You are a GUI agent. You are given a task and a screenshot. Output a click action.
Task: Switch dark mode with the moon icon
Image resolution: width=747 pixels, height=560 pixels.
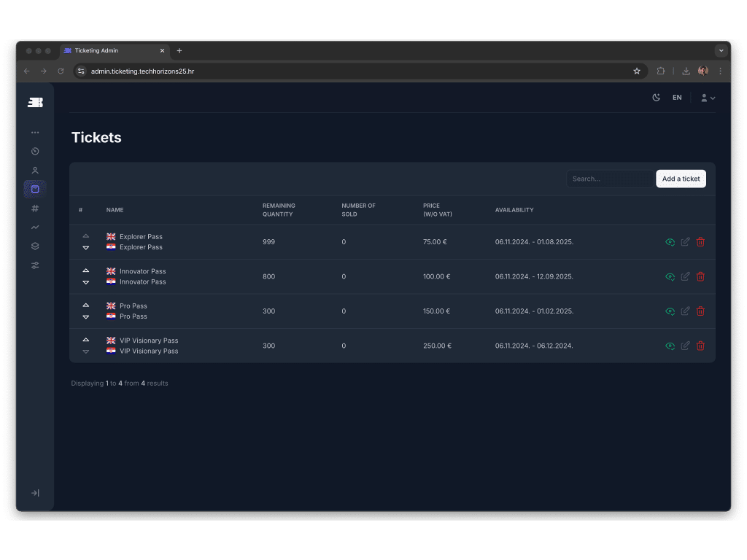[656, 98]
